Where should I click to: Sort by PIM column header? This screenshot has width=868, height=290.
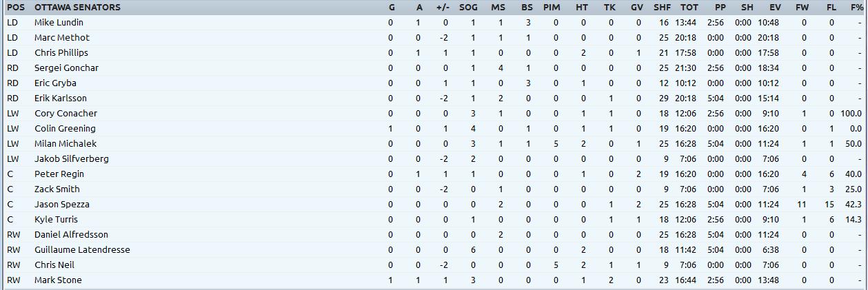[552, 7]
